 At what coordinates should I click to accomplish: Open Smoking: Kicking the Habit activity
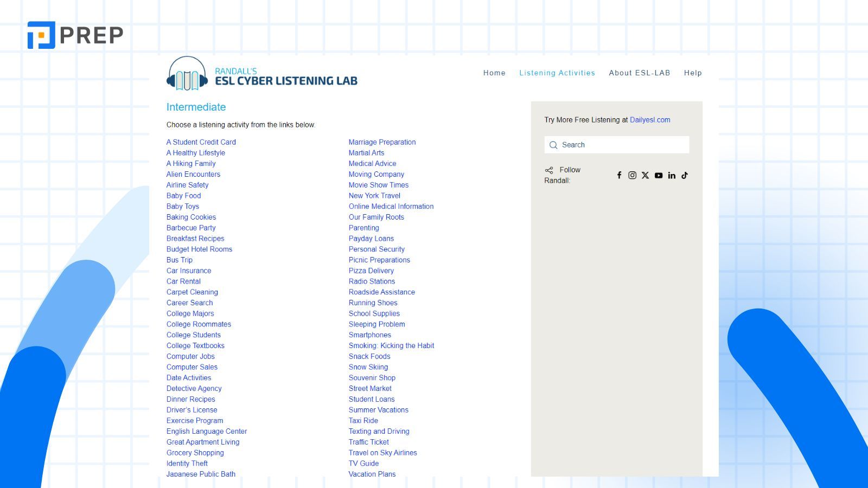coord(391,345)
